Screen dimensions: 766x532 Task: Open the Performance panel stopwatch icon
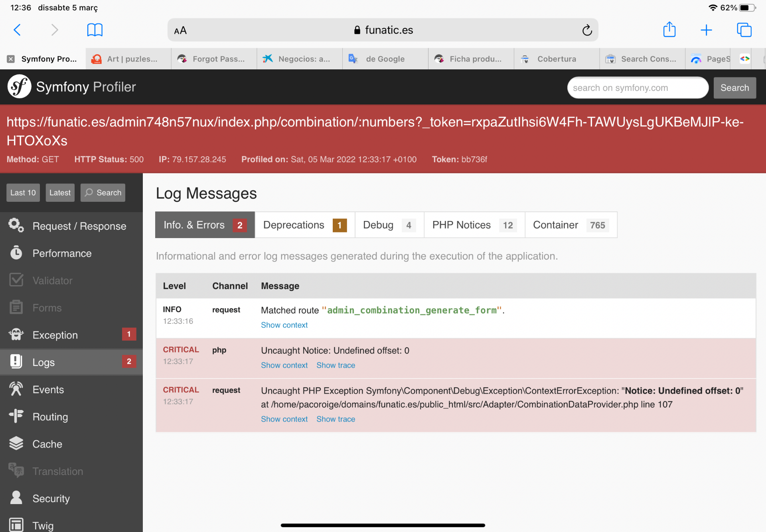16,253
